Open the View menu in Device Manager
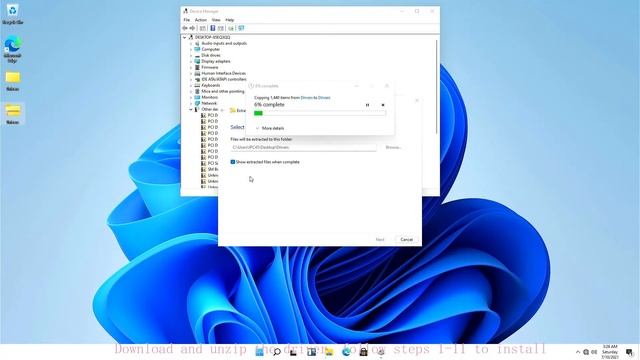 216,20
